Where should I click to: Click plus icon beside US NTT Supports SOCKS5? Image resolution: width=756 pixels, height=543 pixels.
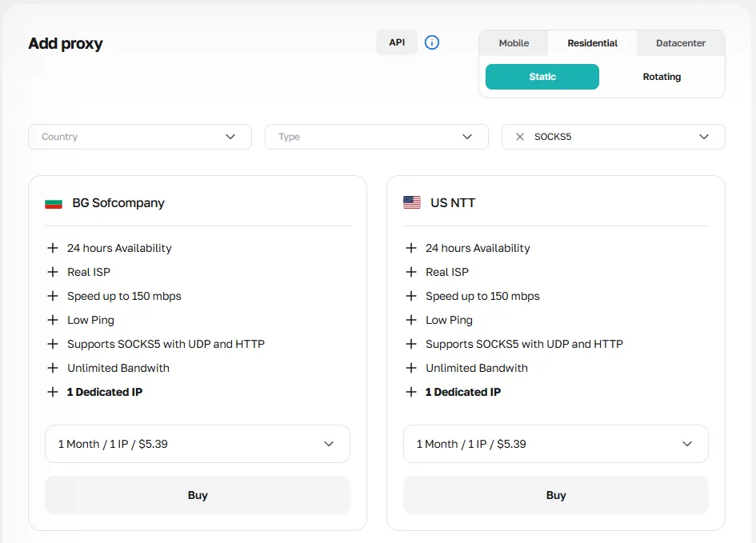[410, 344]
